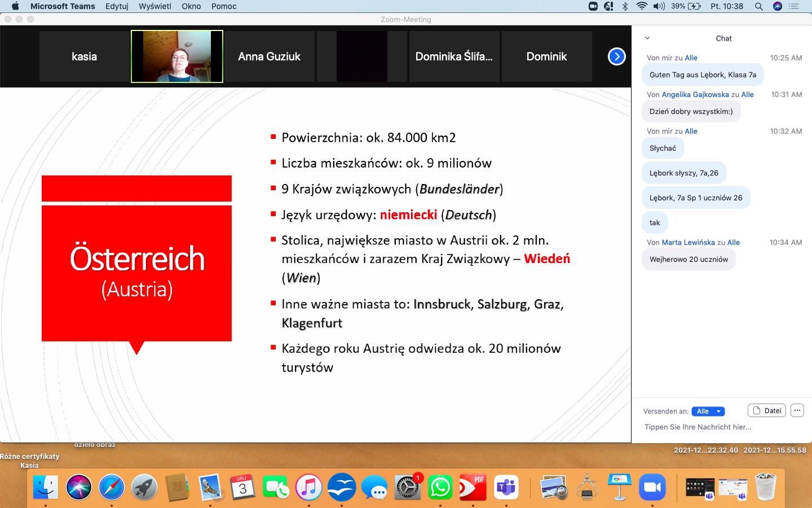Screen dimensions: 812x508
Task: Open the Edytuj menu
Action: coord(117,6)
